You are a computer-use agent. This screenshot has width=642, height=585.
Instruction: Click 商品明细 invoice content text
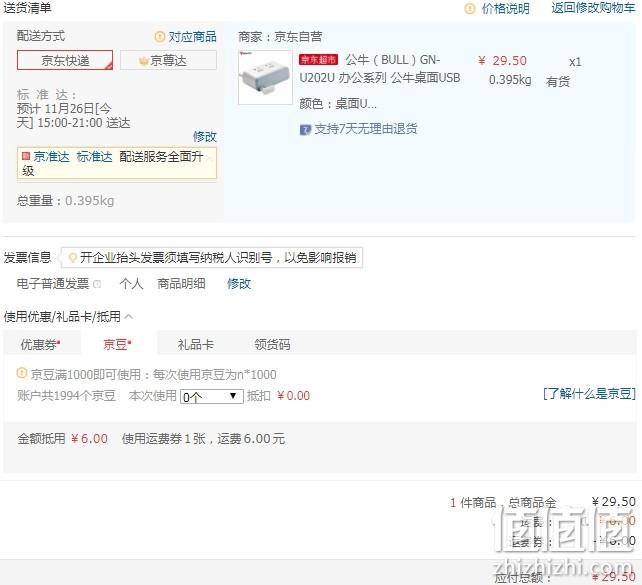[181, 284]
